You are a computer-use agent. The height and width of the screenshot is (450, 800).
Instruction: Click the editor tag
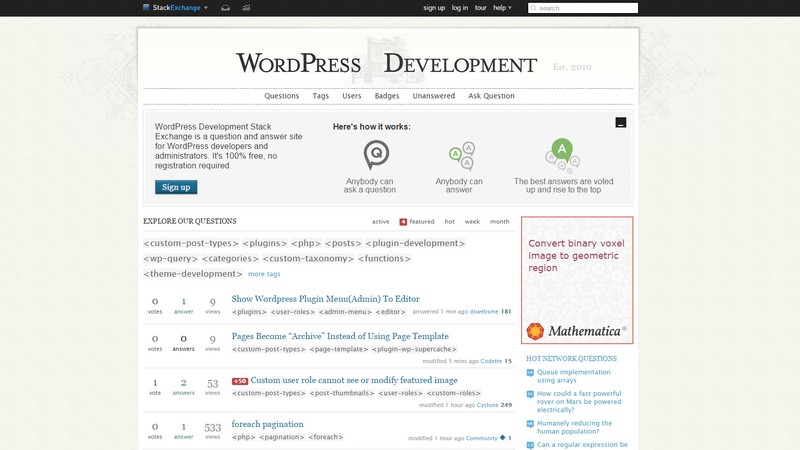click(391, 312)
